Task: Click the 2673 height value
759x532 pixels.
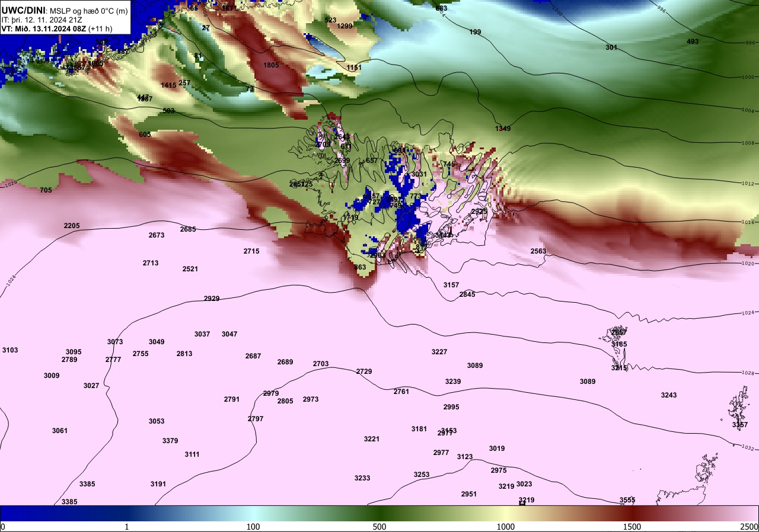Action: click(157, 235)
